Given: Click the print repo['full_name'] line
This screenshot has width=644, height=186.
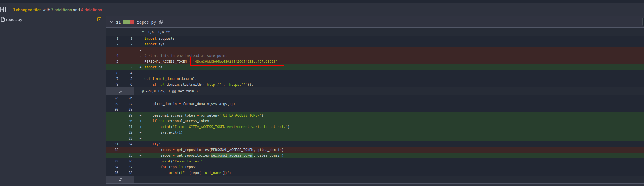Looking at the screenshot, I should pos(200,173).
